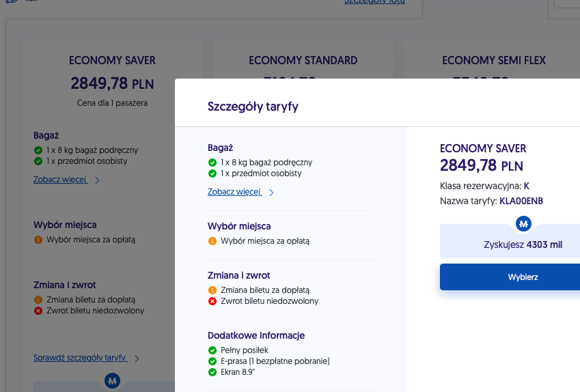Click the Wybierz button in the modal
This screenshot has width=580, height=392.
[523, 277]
